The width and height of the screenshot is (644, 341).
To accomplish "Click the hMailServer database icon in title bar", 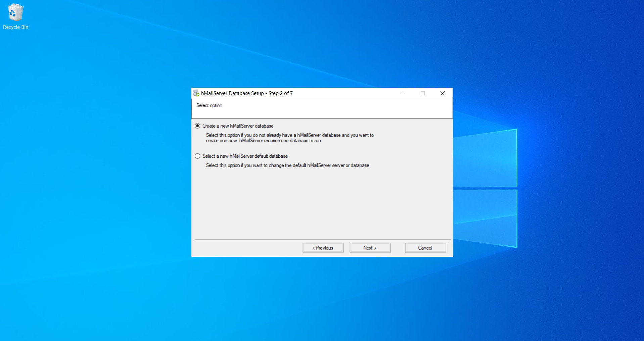I will click(196, 93).
